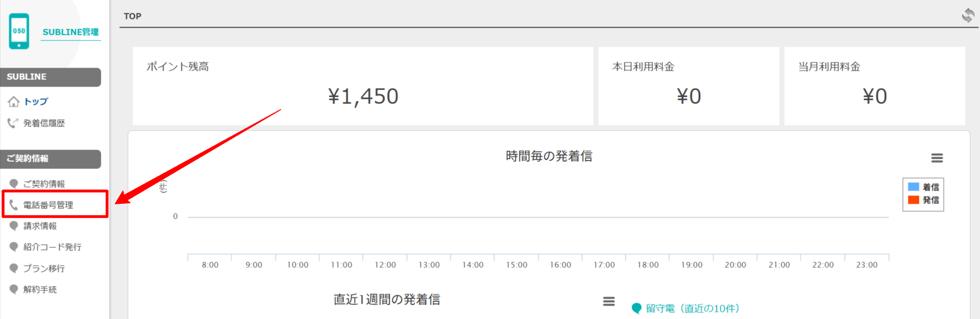
Task: Click the 本日利用料金 ¥0 value
Action: click(x=689, y=96)
